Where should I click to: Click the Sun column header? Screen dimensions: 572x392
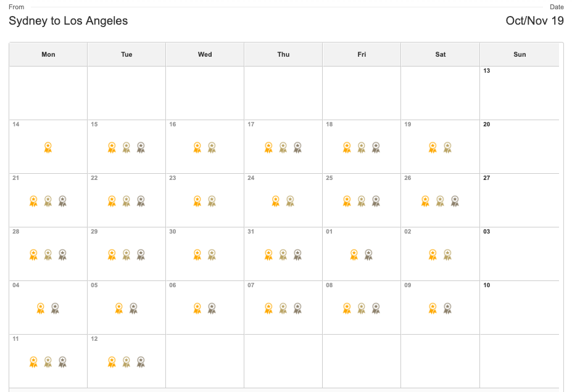tap(520, 54)
